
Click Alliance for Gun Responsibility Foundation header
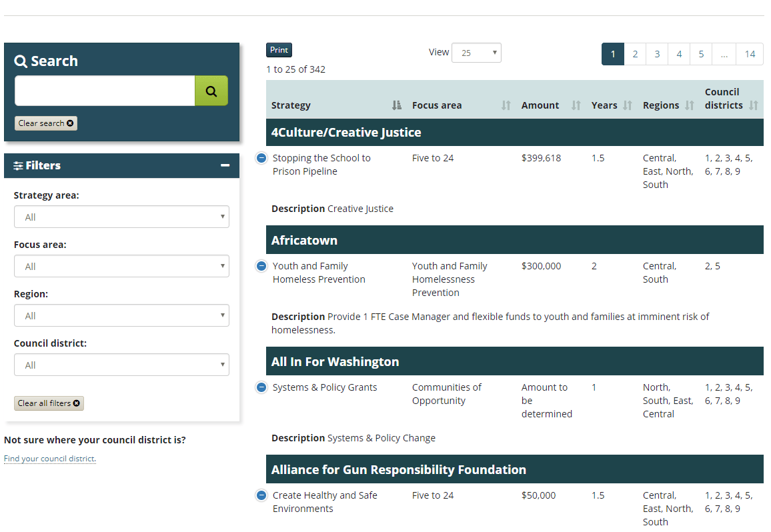coord(514,469)
